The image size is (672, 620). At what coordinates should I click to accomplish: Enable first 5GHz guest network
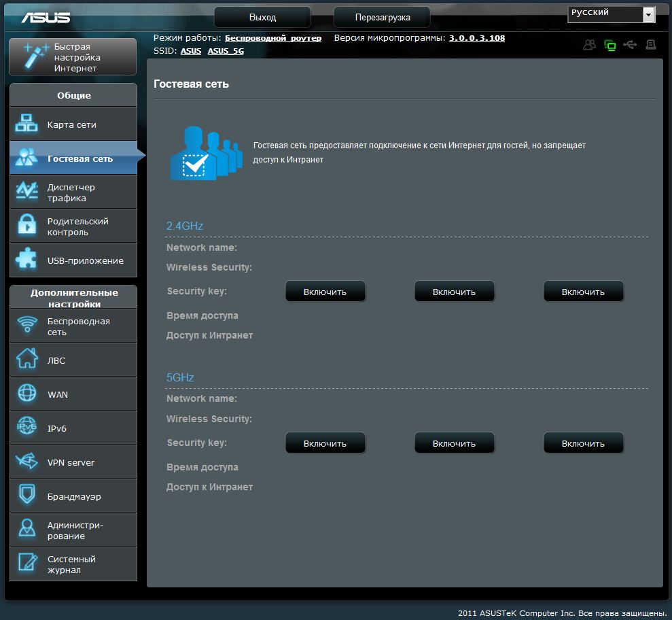point(325,443)
